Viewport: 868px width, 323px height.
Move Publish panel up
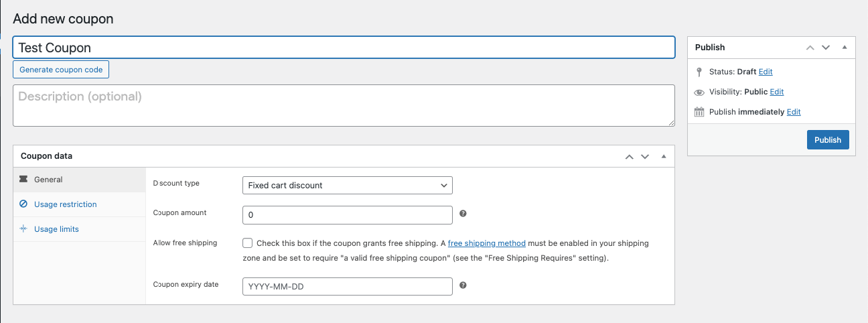(x=810, y=48)
